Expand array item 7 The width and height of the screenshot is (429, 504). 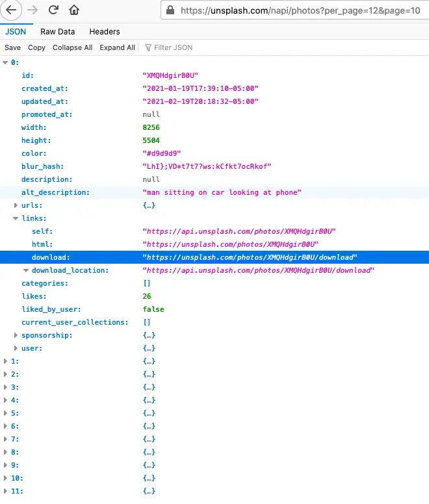(x=5, y=439)
